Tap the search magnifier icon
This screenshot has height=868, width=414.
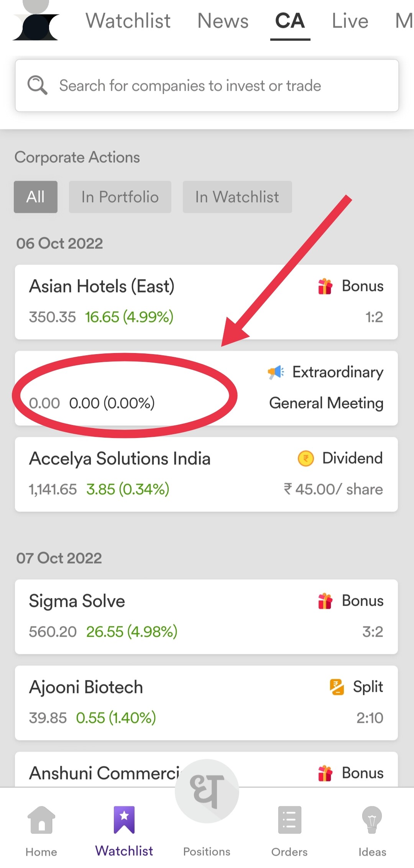click(x=37, y=85)
